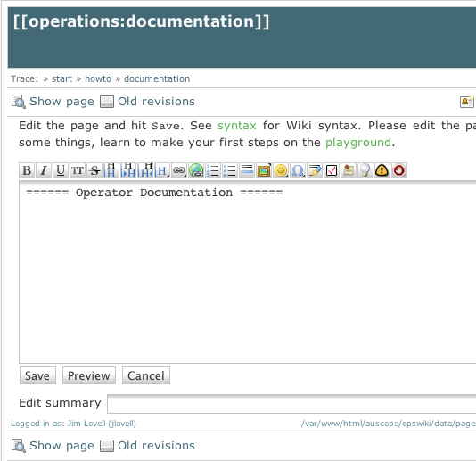Image resolution: width=476 pixels, height=461 pixels.
Task: Insert pinned note box
Action: point(349,170)
